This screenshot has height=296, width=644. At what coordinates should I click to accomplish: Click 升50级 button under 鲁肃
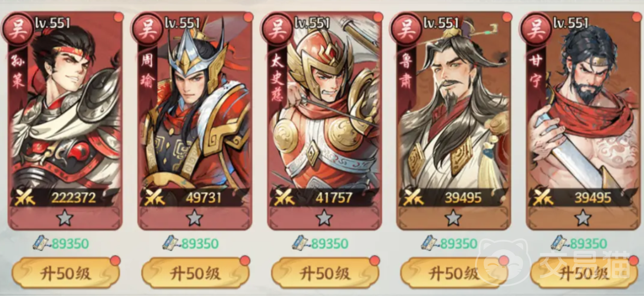454,273
